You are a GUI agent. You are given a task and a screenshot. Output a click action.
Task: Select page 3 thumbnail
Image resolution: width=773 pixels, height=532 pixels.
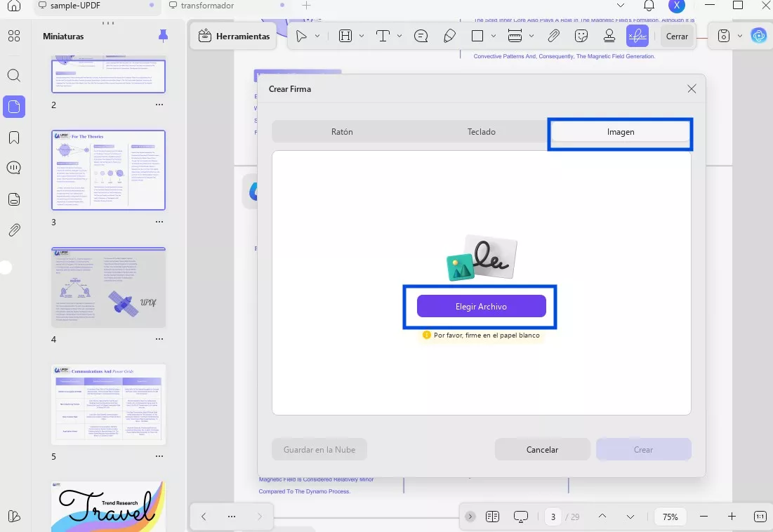[x=108, y=170]
